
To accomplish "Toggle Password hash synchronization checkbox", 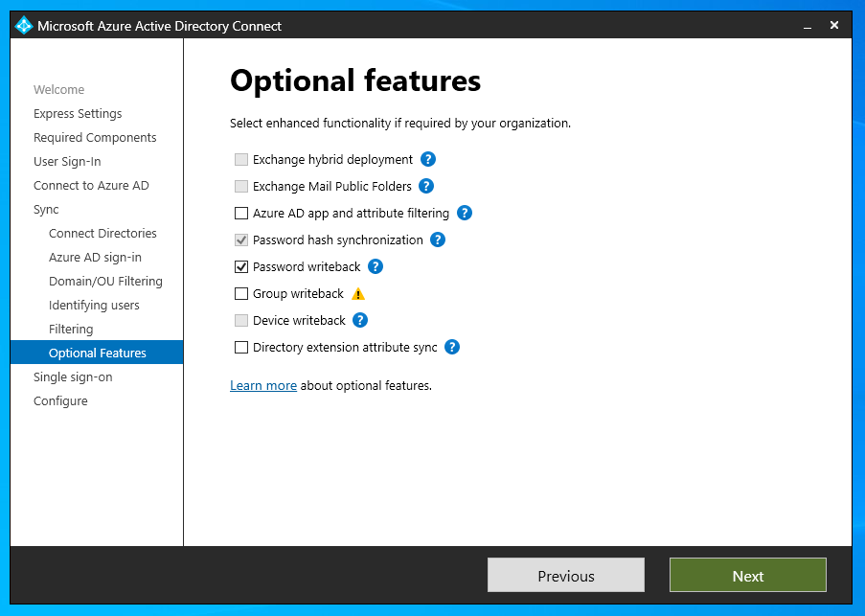I will tap(241, 240).
